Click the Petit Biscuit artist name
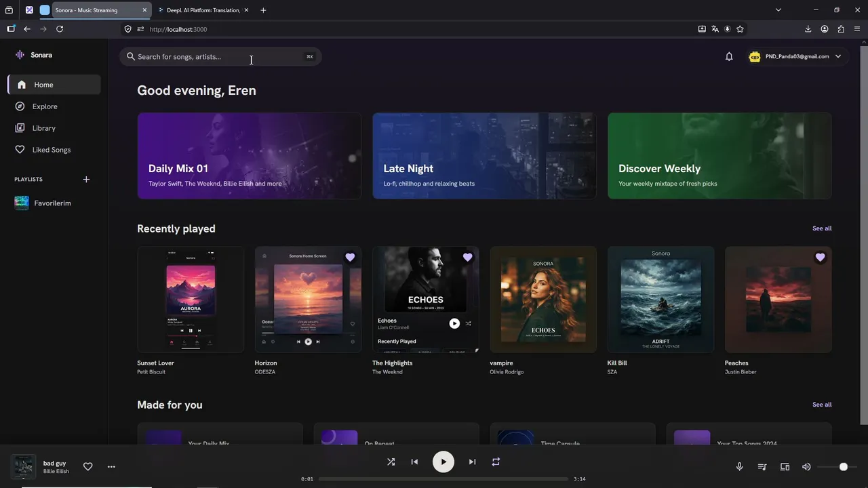Viewport: 868px width, 488px height. coord(151,372)
